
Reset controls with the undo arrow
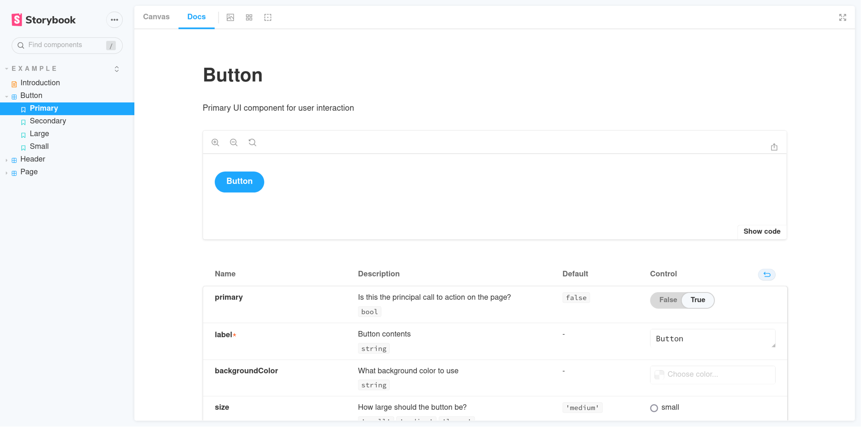click(767, 274)
